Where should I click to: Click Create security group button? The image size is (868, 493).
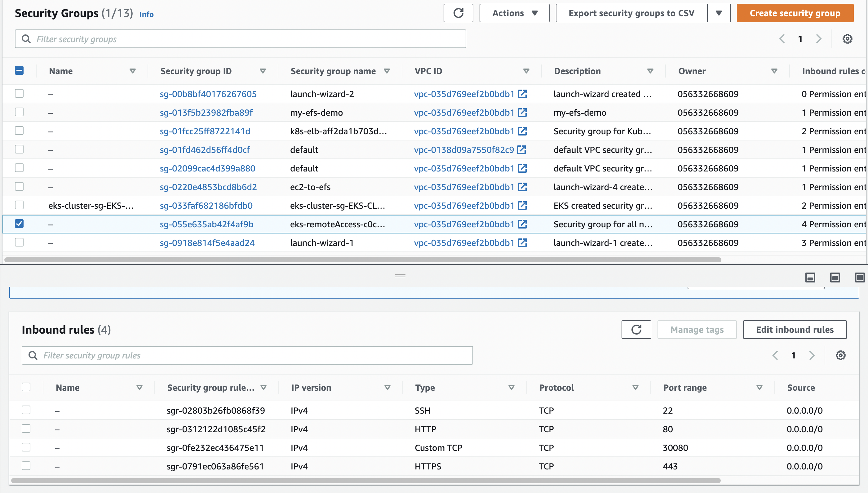click(795, 13)
